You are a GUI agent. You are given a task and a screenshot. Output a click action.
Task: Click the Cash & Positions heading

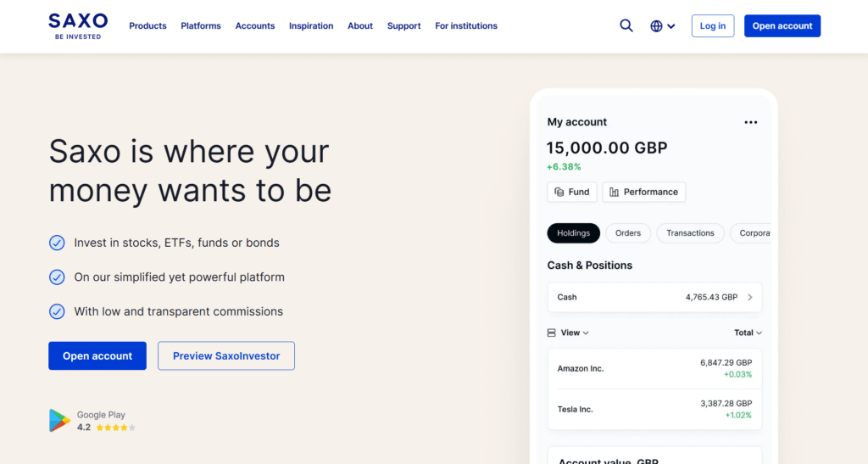(590, 266)
